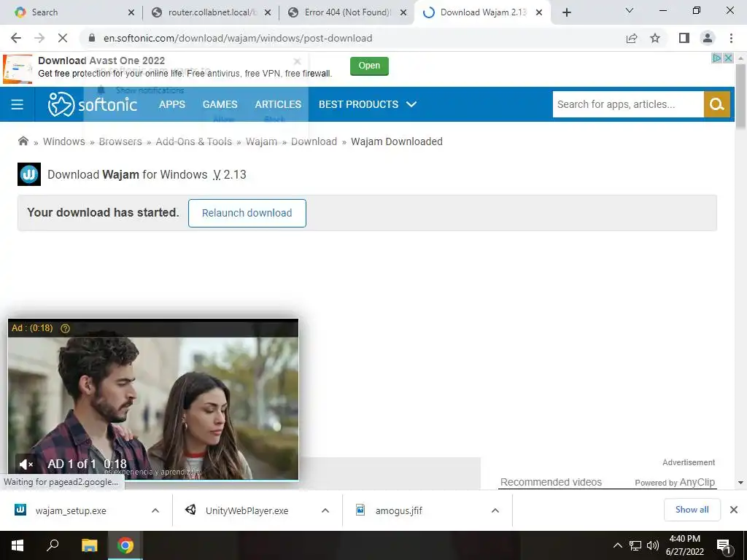This screenshot has height=560, width=747.
Task: Open AdChoices triangle icon
Action: (717, 58)
